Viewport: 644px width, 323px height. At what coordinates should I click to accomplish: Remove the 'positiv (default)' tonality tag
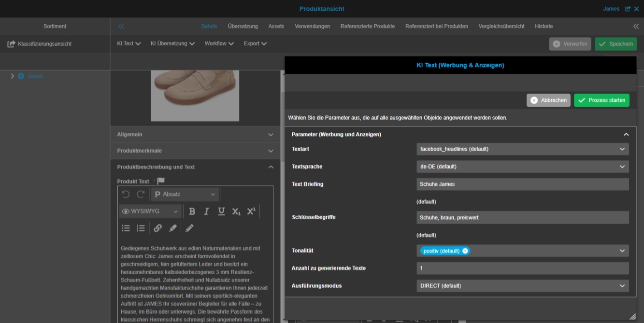[465, 251]
